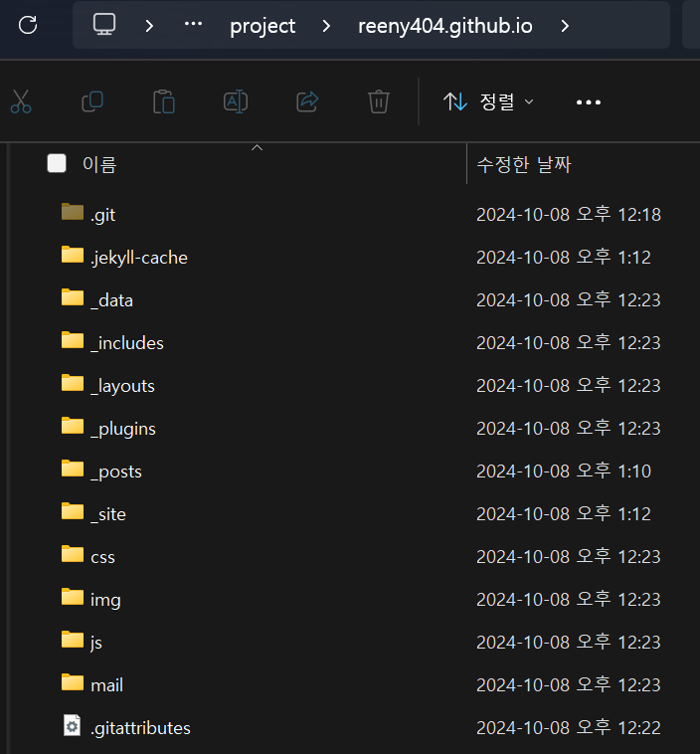
Task: Click the _posts modified date 오후 1:10
Action: pyautogui.click(x=564, y=471)
